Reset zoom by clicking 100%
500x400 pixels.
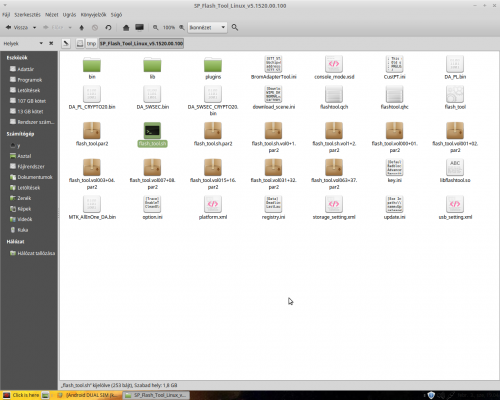pos(169,27)
